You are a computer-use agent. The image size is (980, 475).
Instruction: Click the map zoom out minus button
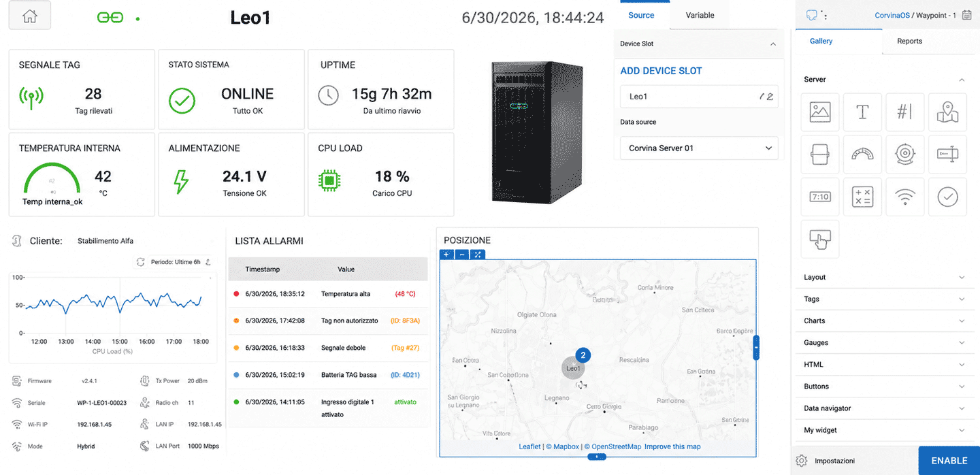coord(462,255)
